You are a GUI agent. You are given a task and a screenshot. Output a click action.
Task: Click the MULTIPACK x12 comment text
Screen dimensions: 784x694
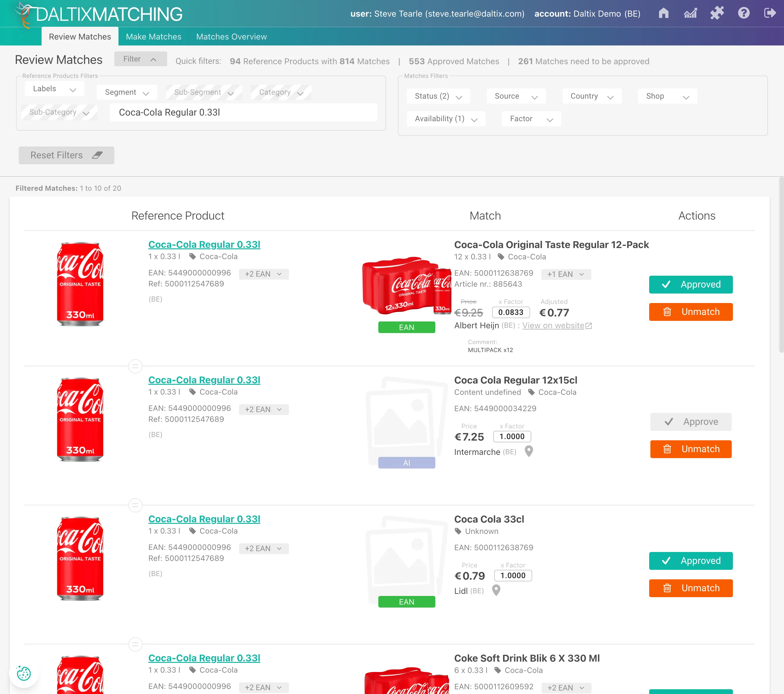pos(490,350)
